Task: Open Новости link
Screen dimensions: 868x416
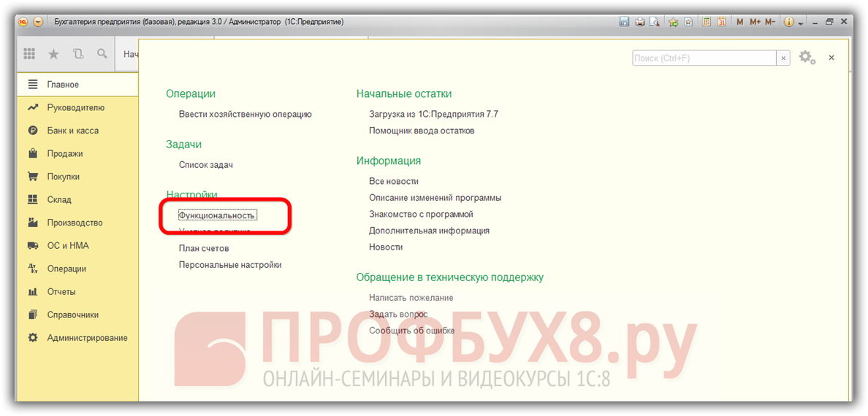Action: (x=386, y=247)
